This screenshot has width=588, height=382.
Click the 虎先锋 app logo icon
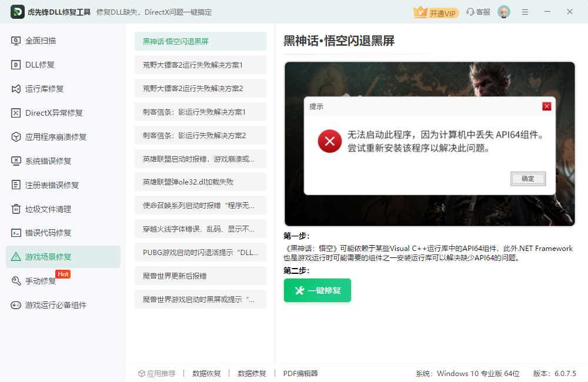(17, 12)
